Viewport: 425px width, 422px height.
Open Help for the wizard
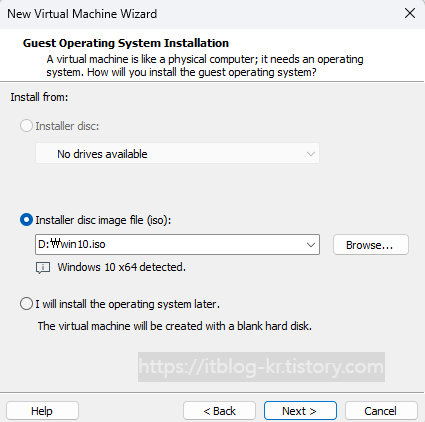42,411
